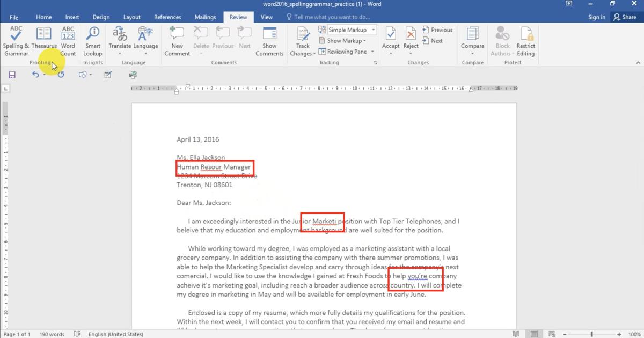Go to the Next comment
The image size is (644, 338).
coord(245,38)
